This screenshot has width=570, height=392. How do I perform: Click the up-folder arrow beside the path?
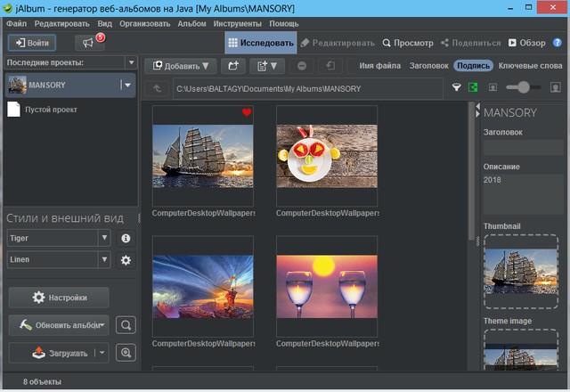coord(157,88)
